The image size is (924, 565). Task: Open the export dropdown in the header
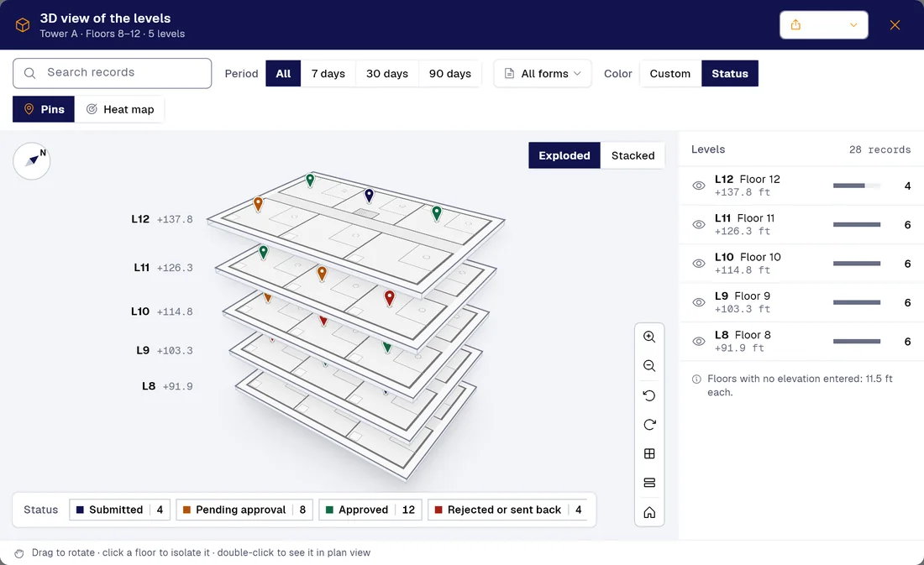824,24
